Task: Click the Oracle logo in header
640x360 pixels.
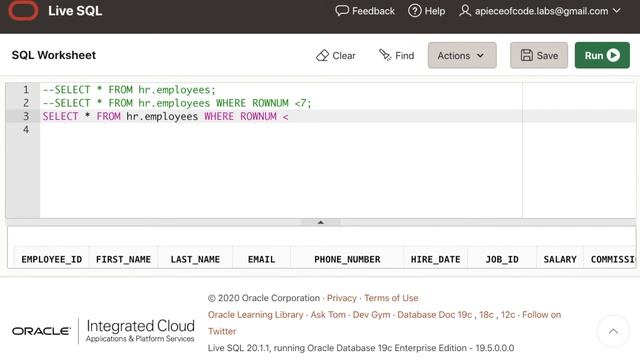Action: pyautogui.click(x=23, y=11)
